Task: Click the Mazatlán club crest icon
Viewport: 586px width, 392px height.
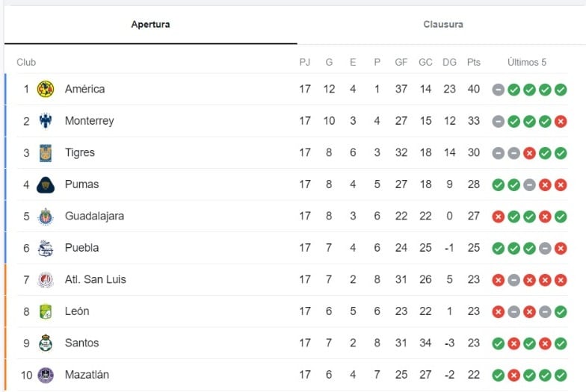Action: tap(46, 375)
